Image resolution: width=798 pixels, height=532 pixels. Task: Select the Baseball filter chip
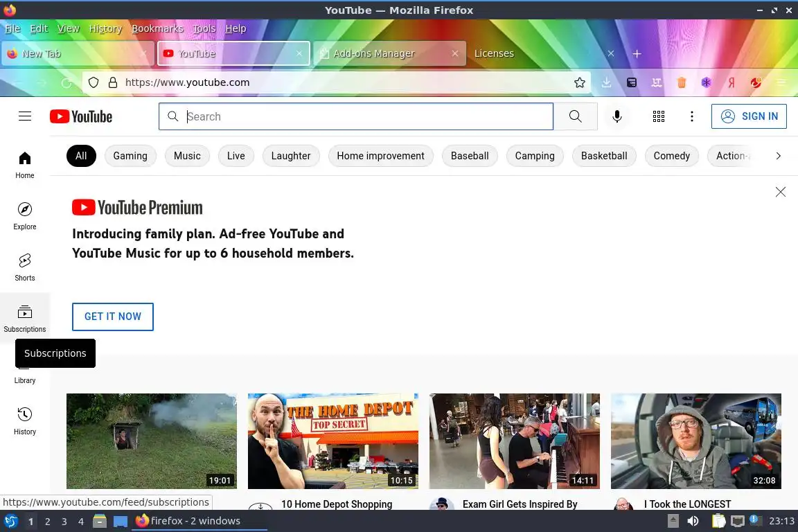point(470,156)
